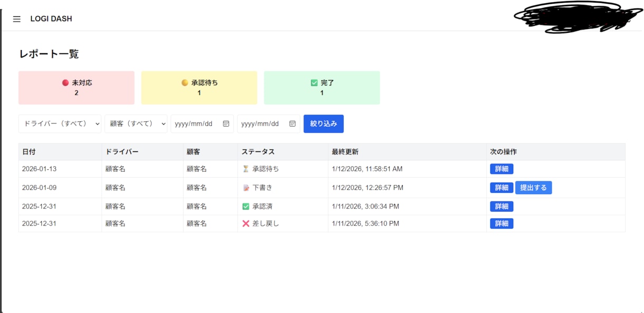
Task: Select the 完了 summary card
Action: [x=321, y=88]
